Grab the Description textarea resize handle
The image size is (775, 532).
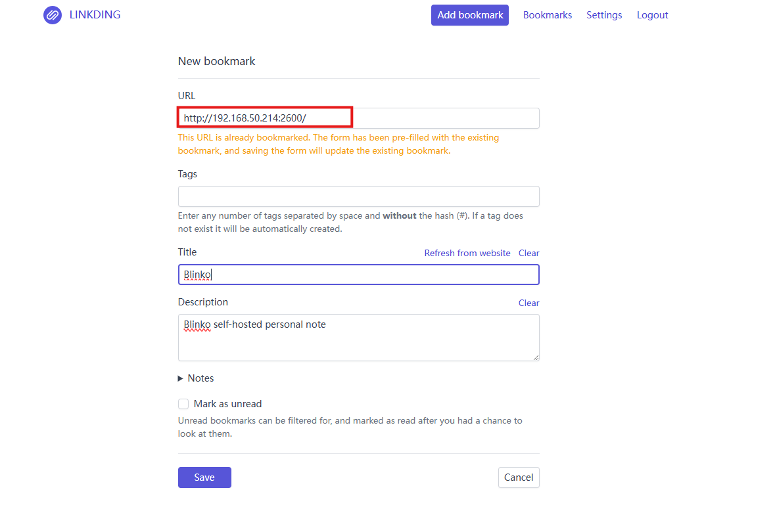click(536, 357)
